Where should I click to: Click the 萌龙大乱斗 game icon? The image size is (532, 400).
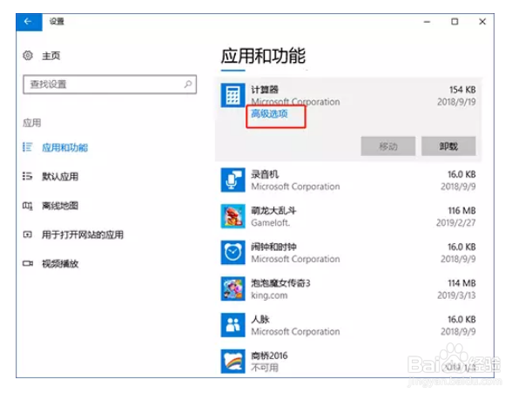point(233,216)
